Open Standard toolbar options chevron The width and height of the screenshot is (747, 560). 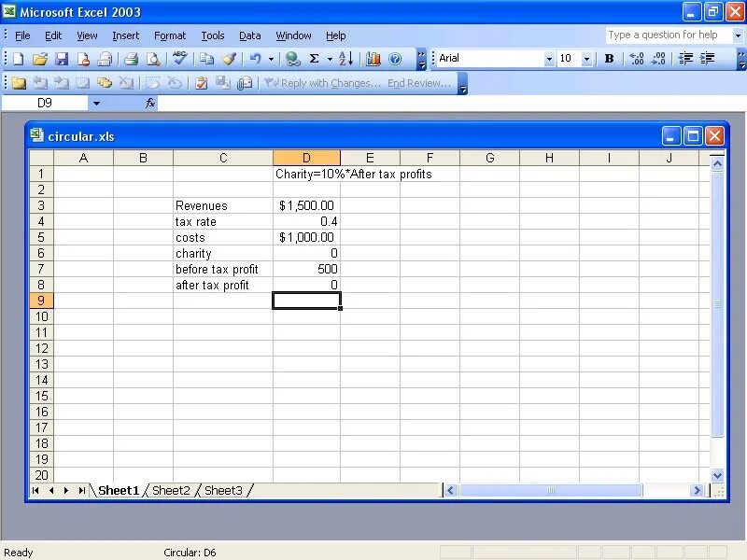click(x=421, y=59)
